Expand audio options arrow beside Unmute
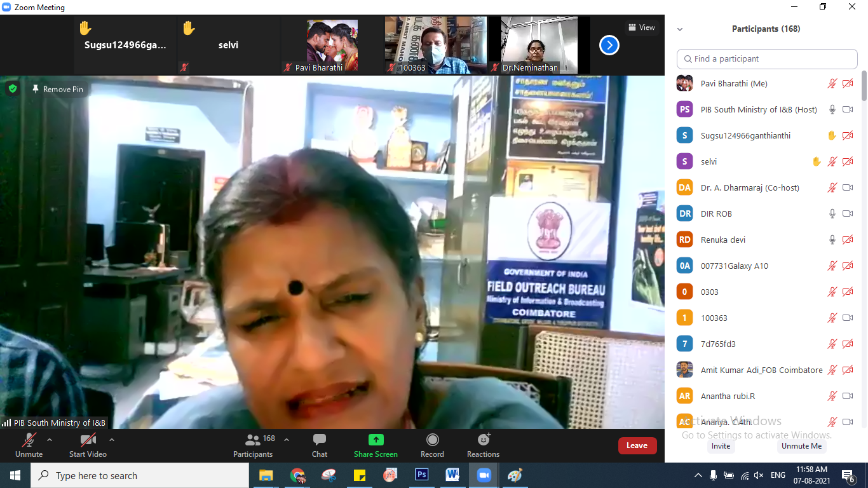Viewport: 868px width, 488px height. pos(50,439)
